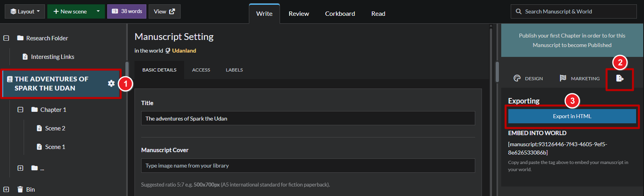Click the Research Folder folder icon
The height and width of the screenshot is (196, 644).
click(x=21, y=38)
